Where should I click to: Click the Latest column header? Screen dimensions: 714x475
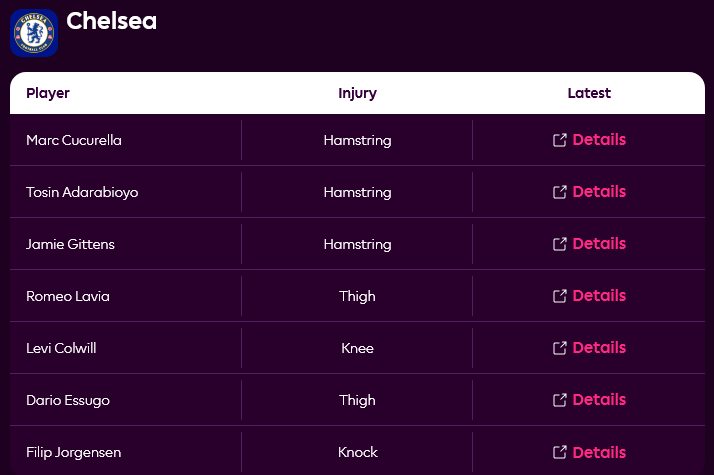tap(589, 93)
